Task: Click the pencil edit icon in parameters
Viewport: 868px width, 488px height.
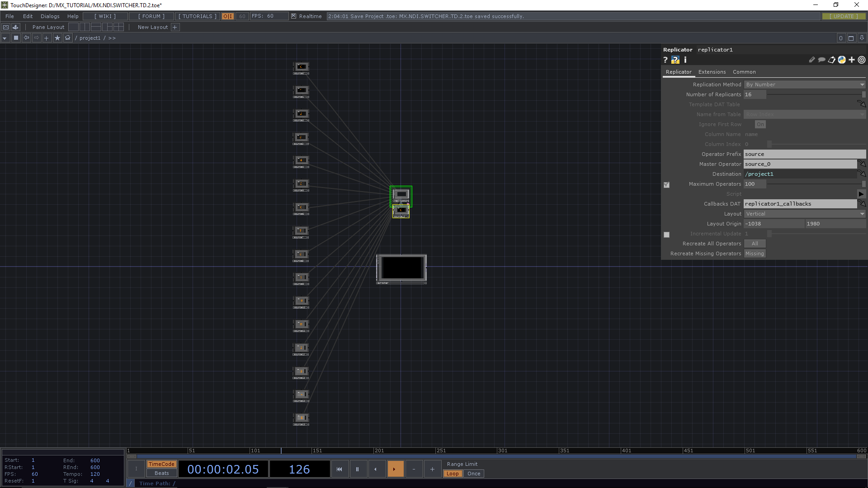Action: click(812, 60)
